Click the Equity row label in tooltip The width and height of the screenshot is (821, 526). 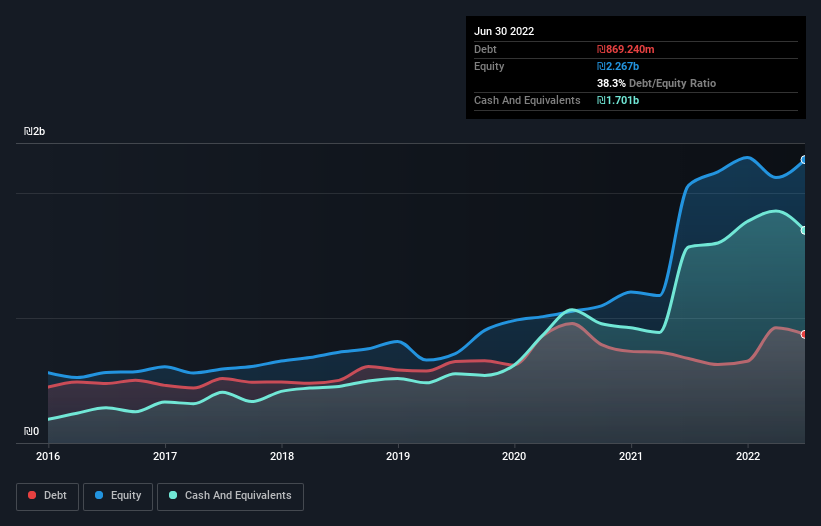coord(489,66)
